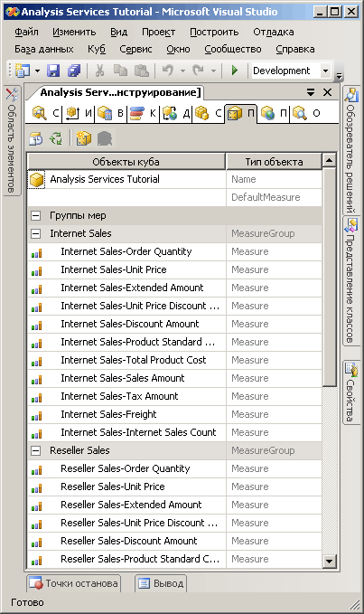Select the active Perspectives tab icon
The height and width of the screenshot is (614, 364).
(235, 113)
